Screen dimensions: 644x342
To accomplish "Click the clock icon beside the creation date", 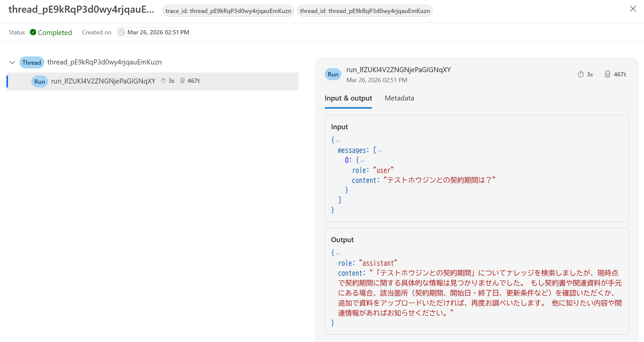I will (x=121, y=32).
